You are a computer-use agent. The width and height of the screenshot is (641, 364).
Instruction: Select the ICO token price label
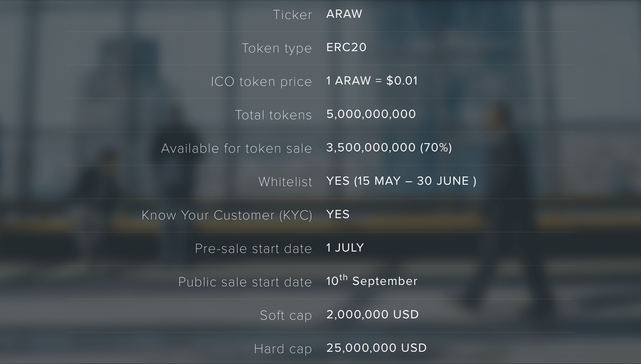point(261,82)
